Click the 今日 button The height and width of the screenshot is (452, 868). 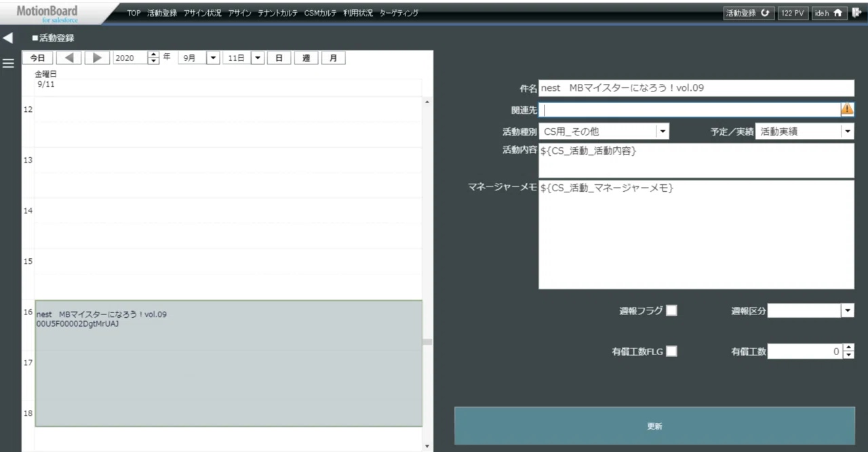click(x=38, y=58)
